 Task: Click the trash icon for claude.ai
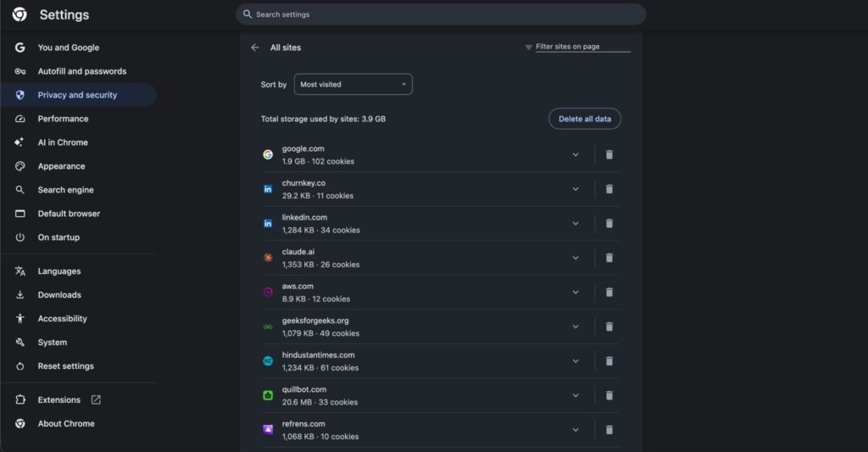coord(609,258)
